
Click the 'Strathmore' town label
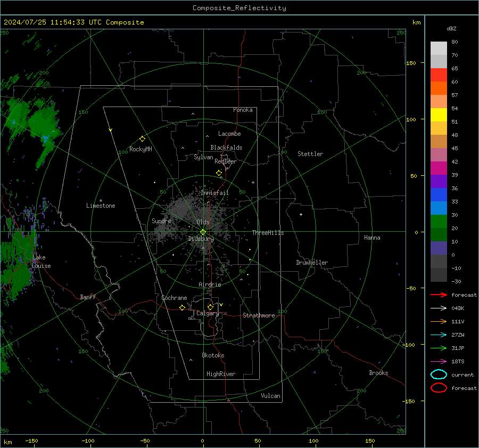[x=259, y=315]
